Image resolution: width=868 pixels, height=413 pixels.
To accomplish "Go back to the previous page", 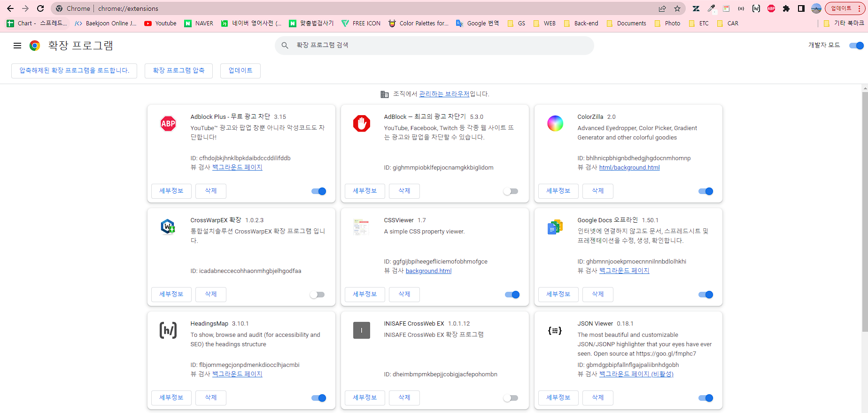I will (x=10, y=8).
